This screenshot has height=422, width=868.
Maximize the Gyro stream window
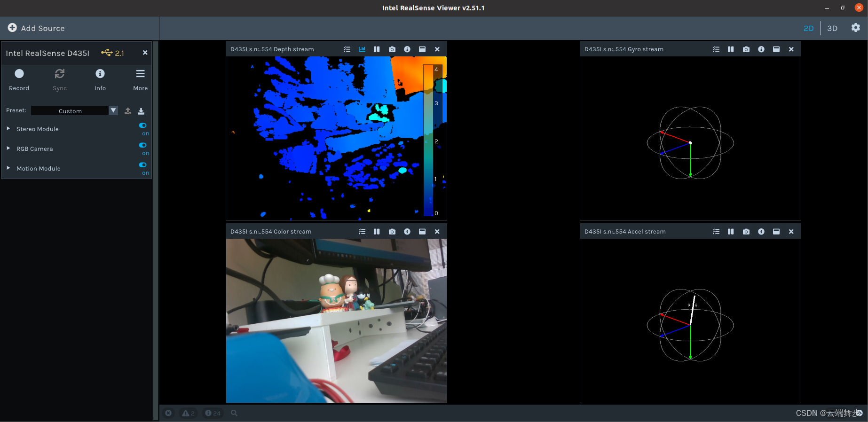pos(776,49)
